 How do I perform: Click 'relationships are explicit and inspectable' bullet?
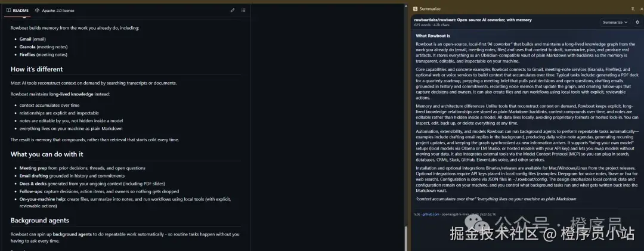click(59, 113)
